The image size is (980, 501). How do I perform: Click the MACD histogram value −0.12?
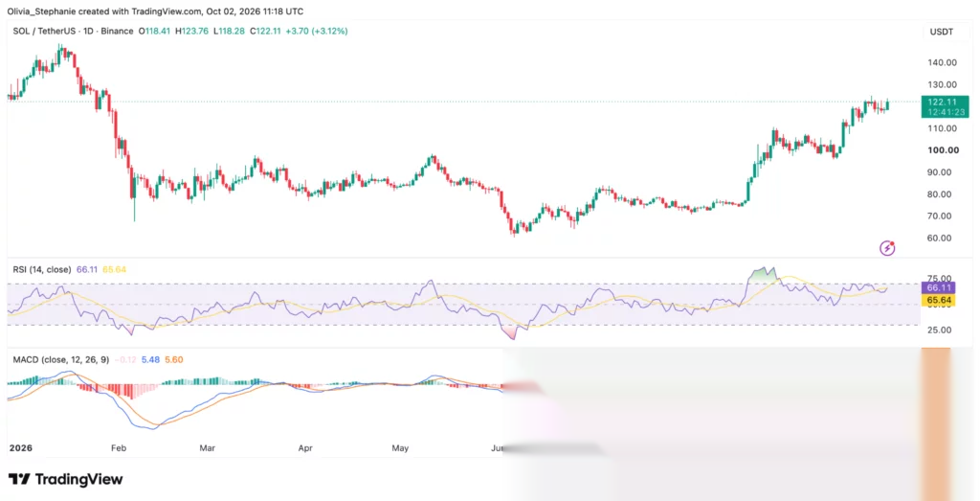click(126, 359)
